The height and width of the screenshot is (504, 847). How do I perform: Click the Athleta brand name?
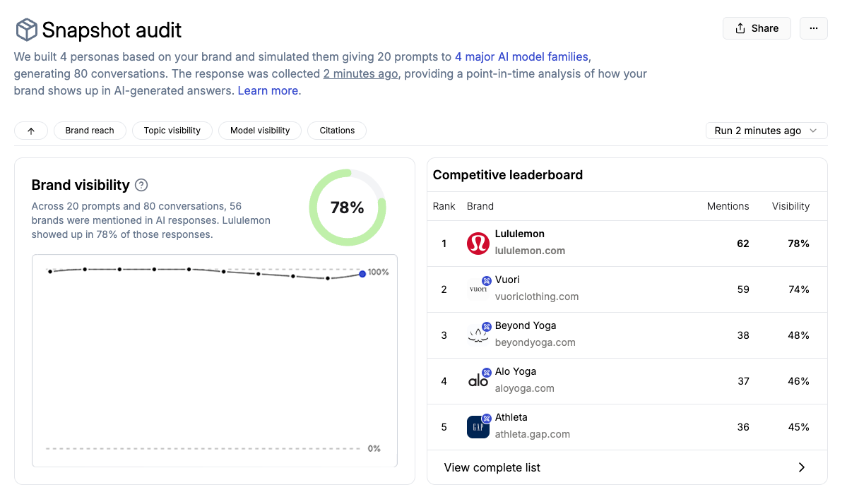pyautogui.click(x=511, y=417)
